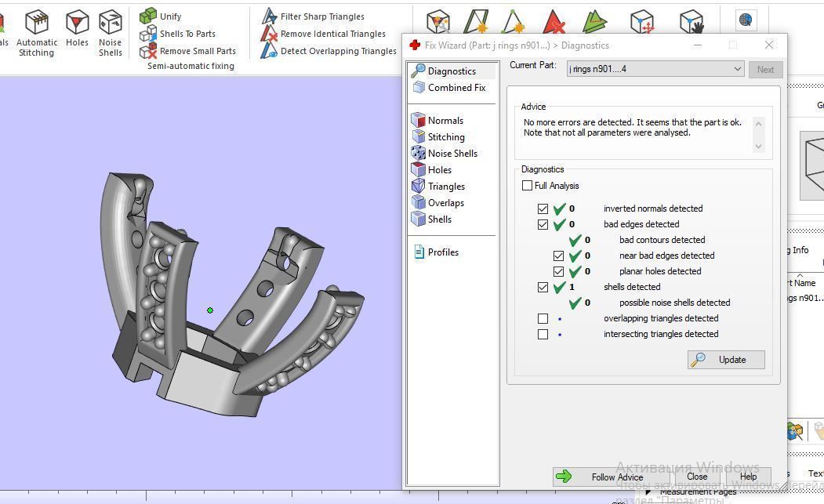Click the white triangle with star icon
The height and width of the screenshot is (504, 824).
click(513, 21)
